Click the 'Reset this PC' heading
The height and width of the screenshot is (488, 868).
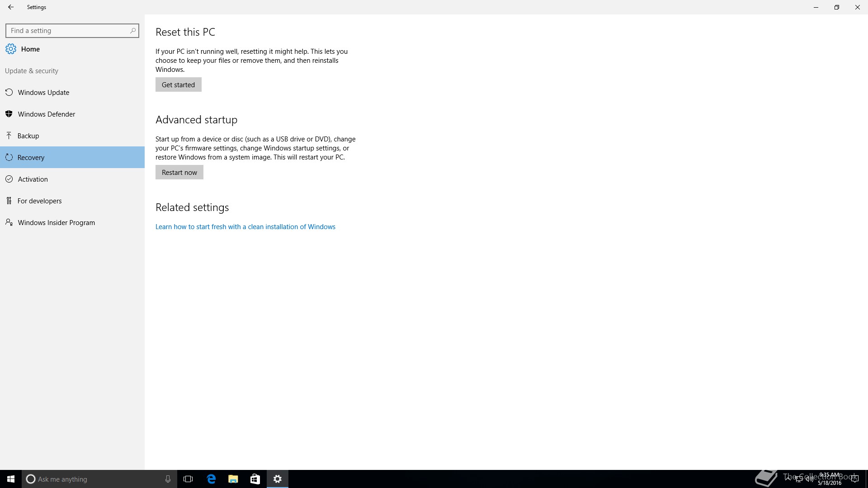tap(185, 32)
